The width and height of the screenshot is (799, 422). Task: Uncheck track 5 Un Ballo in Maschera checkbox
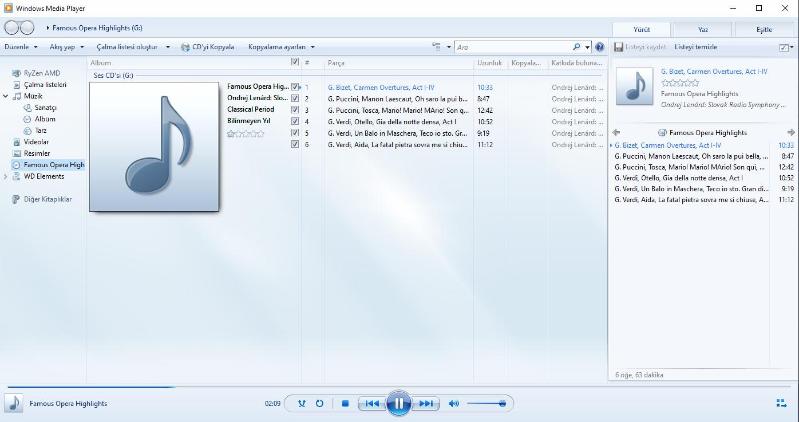295,133
